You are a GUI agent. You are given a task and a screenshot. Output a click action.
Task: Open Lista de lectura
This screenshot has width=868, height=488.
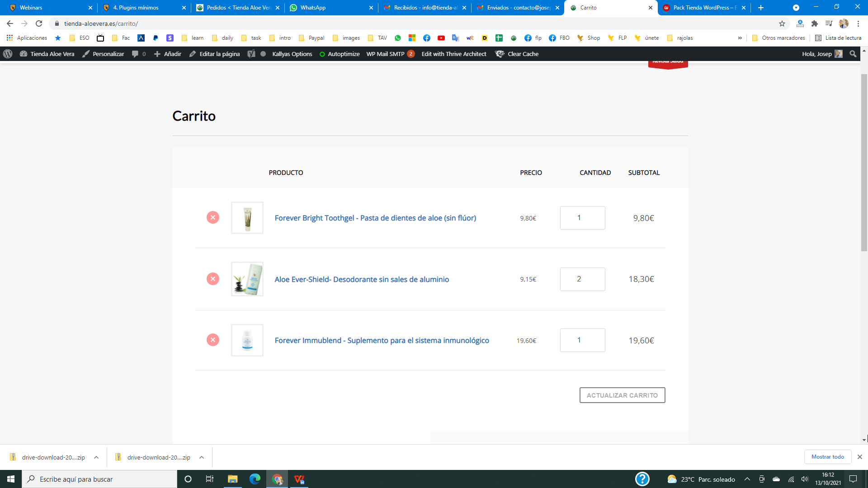(x=838, y=38)
